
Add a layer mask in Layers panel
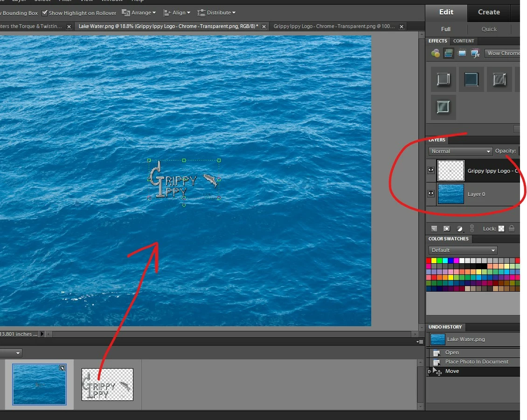[x=447, y=229]
